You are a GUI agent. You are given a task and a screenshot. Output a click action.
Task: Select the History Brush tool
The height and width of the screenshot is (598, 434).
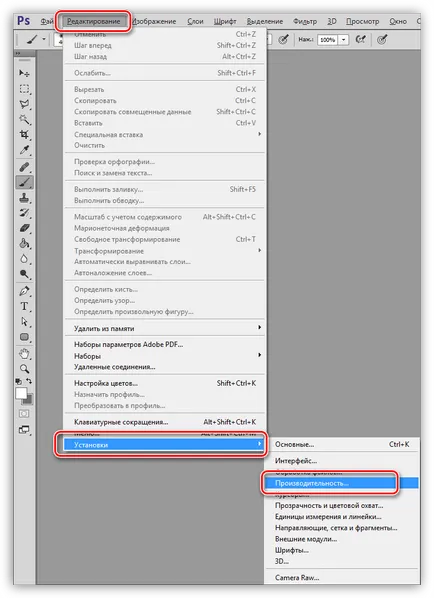tap(24, 213)
